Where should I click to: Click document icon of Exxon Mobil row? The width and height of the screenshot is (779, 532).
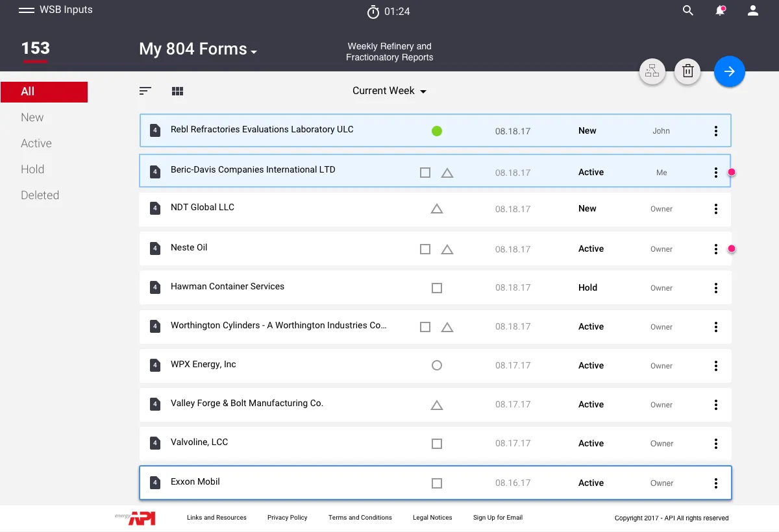point(155,482)
